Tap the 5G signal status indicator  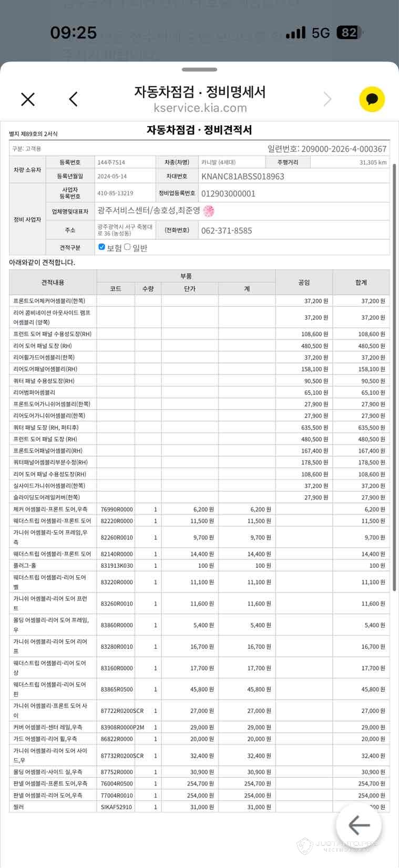(320, 33)
